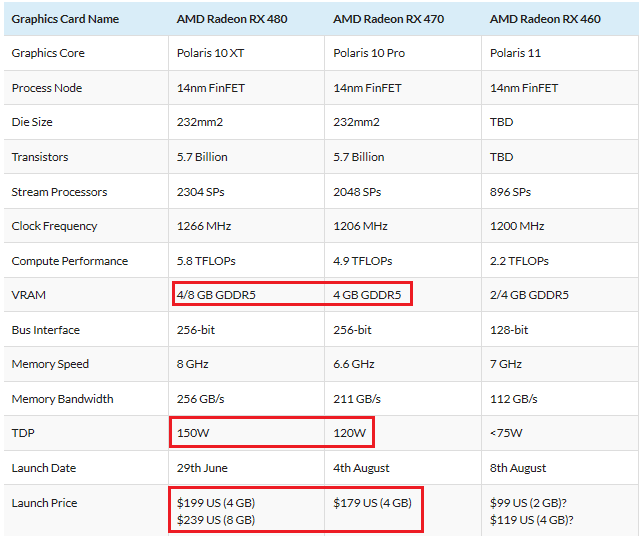Click the "112 GB/s" cell

514,399
